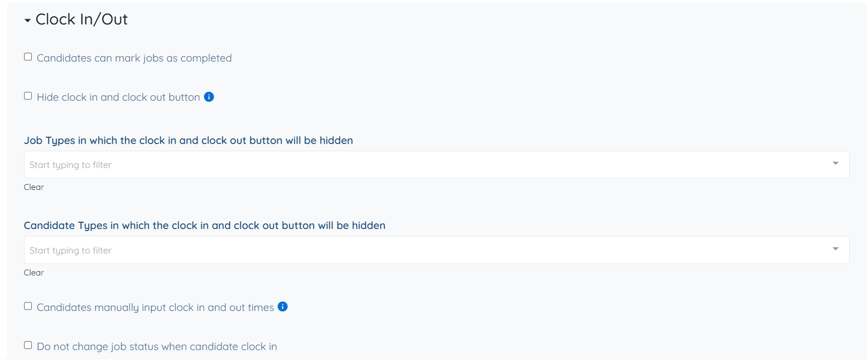Clear the Candidate Types selection
This screenshot has width=868, height=361.
tap(34, 273)
